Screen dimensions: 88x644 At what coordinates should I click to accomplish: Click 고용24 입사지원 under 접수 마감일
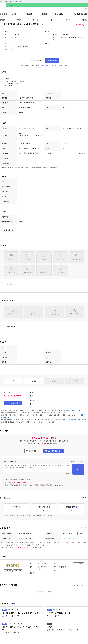[x=13, y=403]
